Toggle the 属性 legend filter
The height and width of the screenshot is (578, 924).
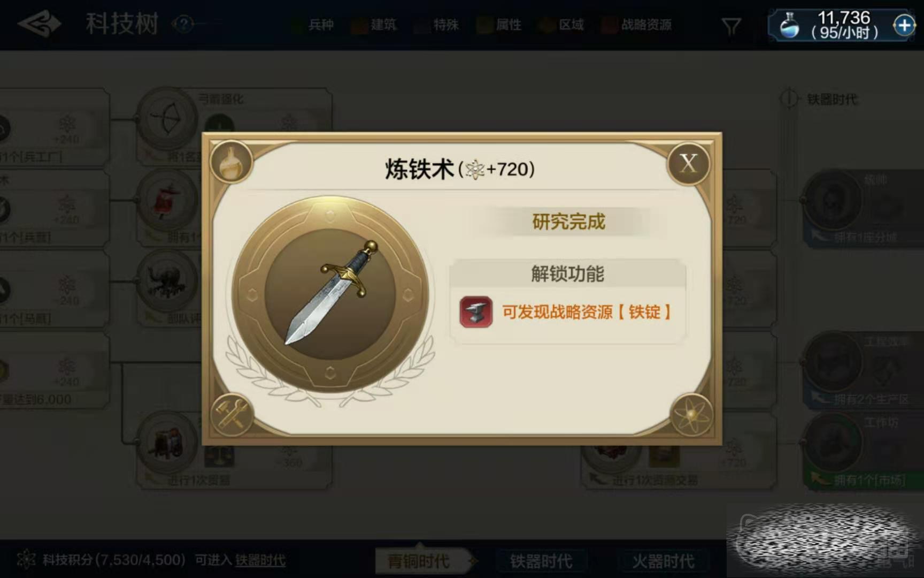pyautogui.click(x=499, y=25)
